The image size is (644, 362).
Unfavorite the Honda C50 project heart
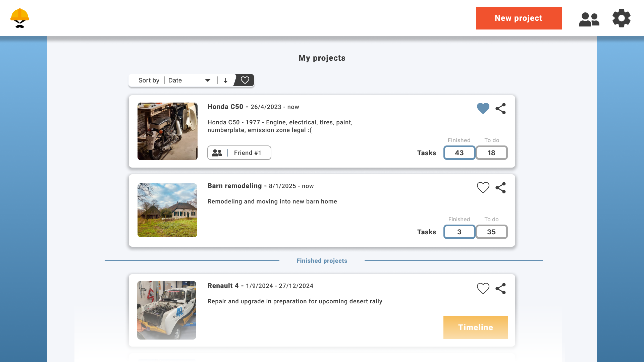point(483,109)
